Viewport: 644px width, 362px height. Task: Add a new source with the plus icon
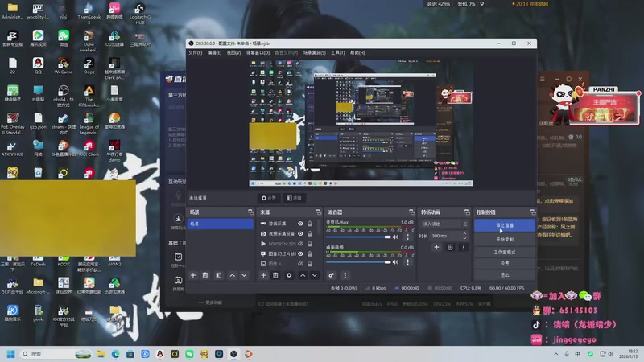point(264,275)
